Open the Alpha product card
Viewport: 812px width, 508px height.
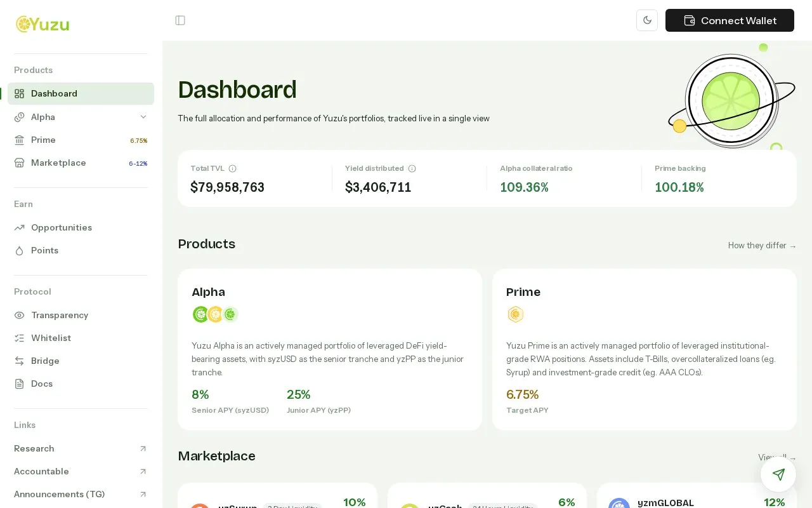[330, 349]
